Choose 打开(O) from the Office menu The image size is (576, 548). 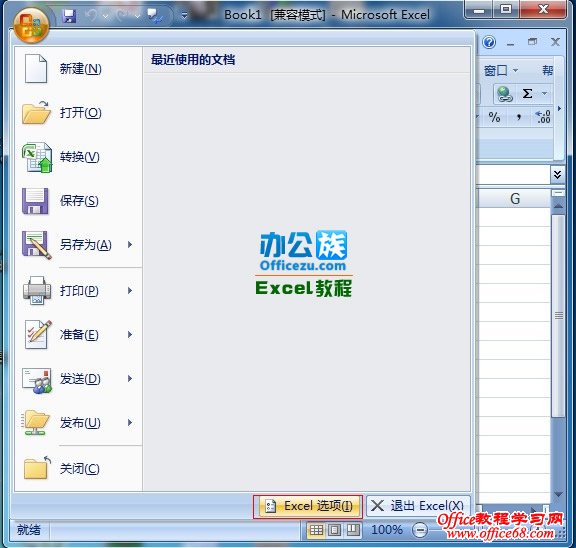click(78, 112)
